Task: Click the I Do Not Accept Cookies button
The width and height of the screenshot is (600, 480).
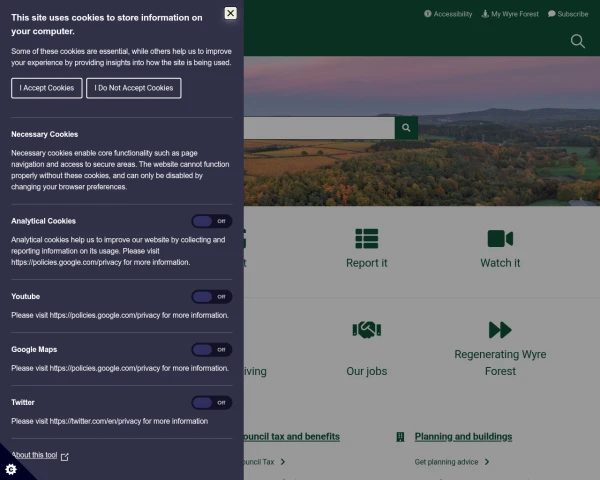Action: point(134,88)
